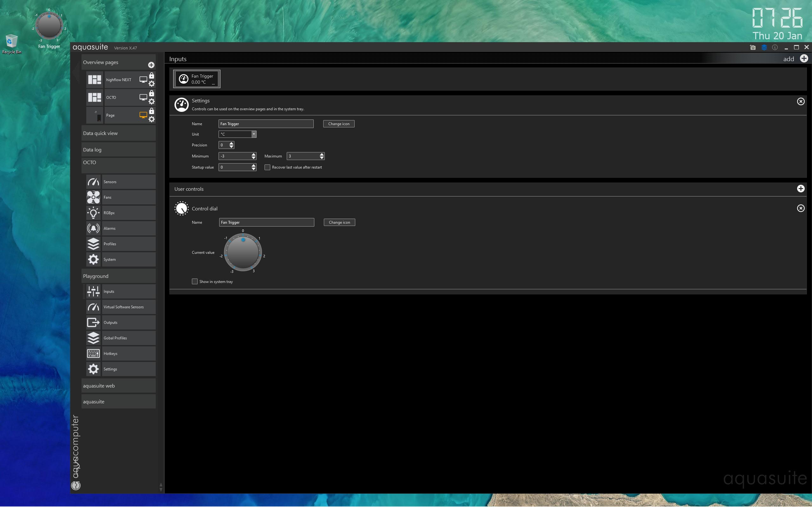Open the Fans section icon
Viewport: 812px width, 507px height.
click(93, 197)
